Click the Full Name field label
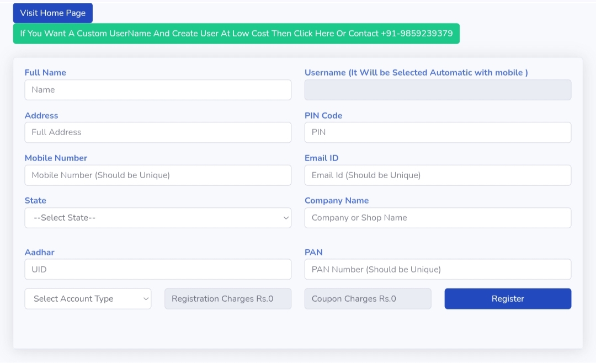Image resolution: width=596 pixels, height=364 pixels. [45, 73]
